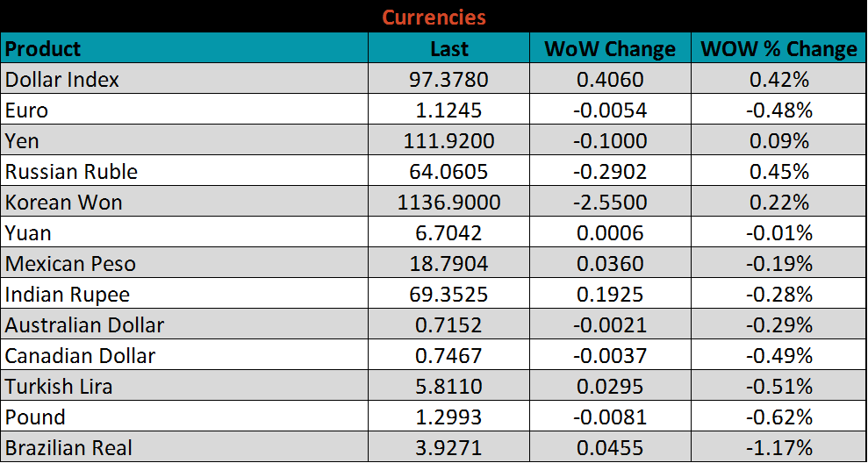Select Korean Won last value 1136.9000
Viewport: 868px width, 463px height.
tap(448, 203)
